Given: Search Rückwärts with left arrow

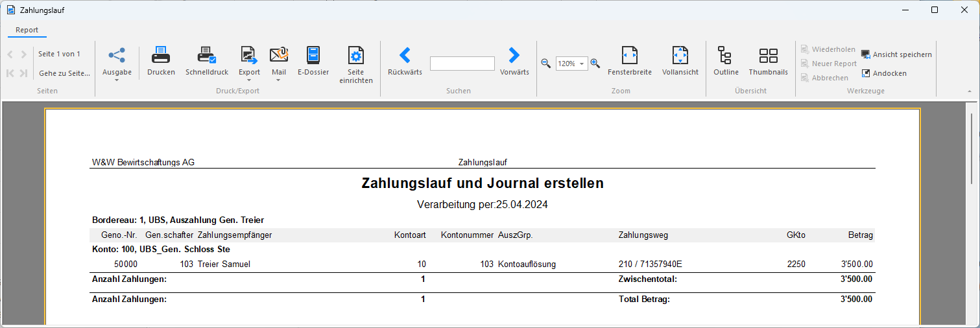Looking at the screenshot, I should pos(405,55).
